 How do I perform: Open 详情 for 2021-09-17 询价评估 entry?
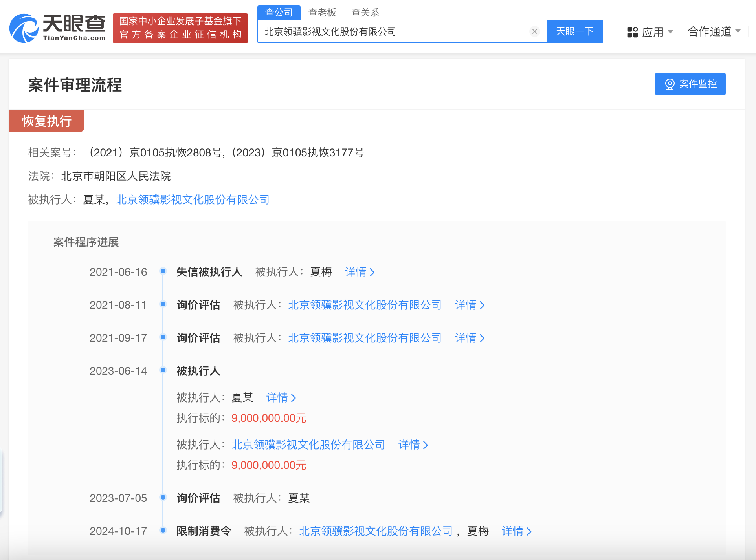(x=470, y=338)
